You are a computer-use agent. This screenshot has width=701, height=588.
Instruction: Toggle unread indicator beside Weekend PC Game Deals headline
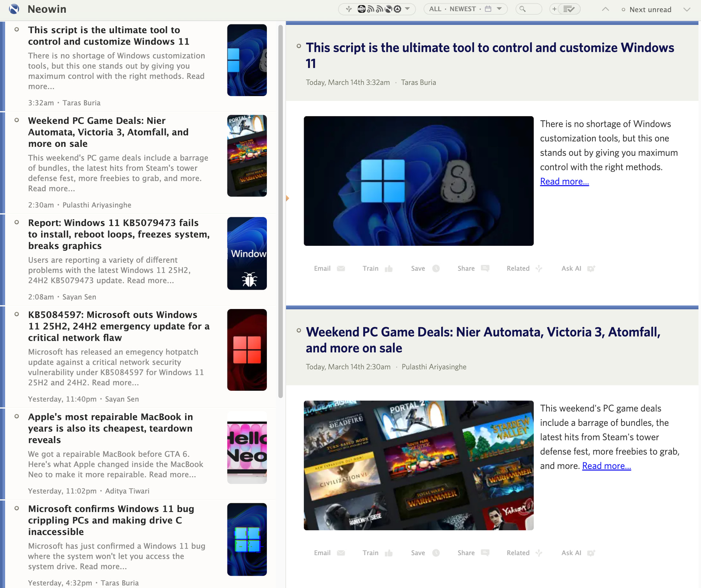[299, 331]
